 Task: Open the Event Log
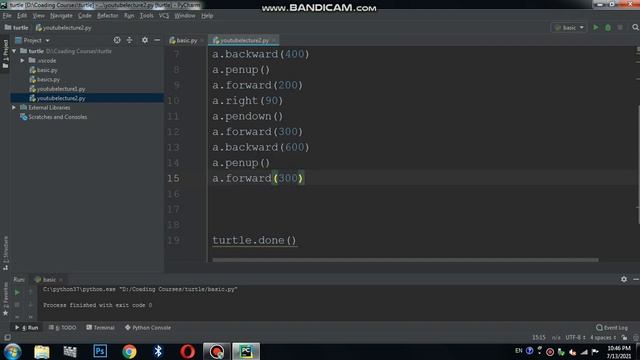[x=611, y=327]
